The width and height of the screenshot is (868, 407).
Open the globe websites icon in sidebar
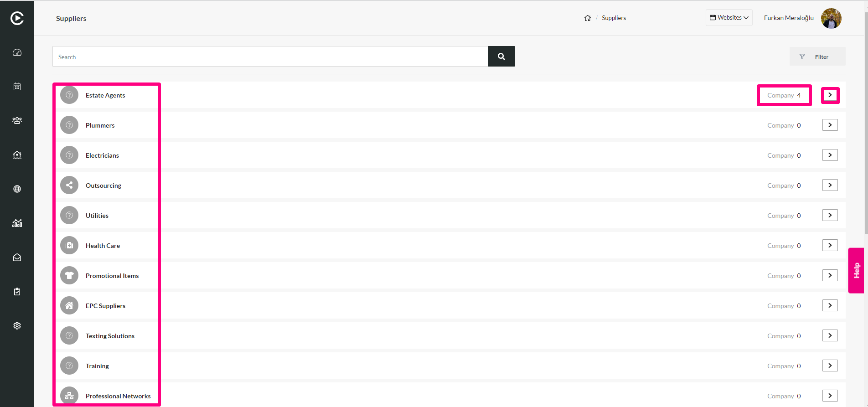[17, 189]
